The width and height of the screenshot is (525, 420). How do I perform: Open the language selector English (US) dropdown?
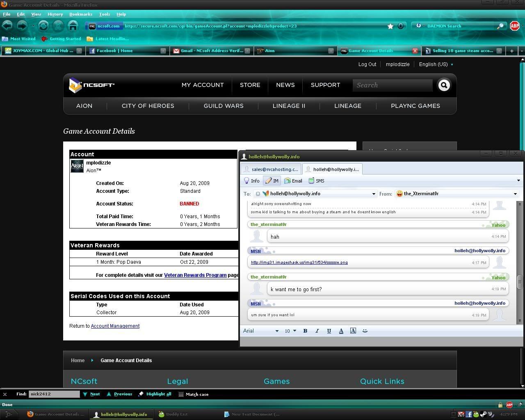[x=436, y=64]
